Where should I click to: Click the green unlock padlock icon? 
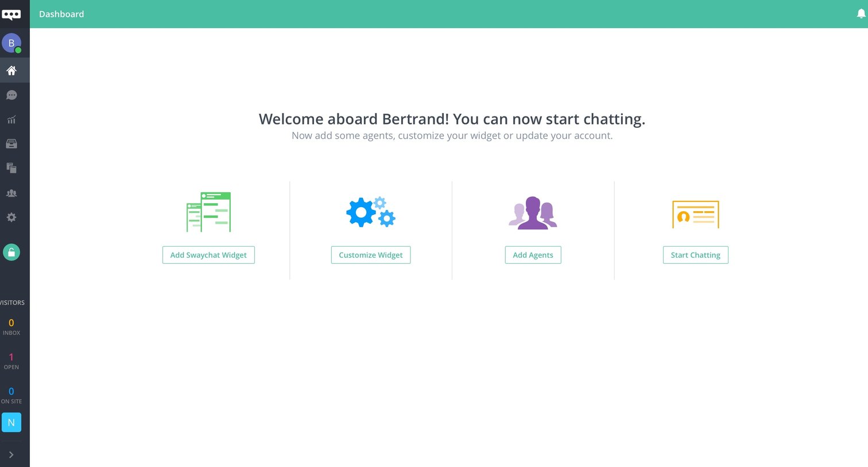click(11, 252)
